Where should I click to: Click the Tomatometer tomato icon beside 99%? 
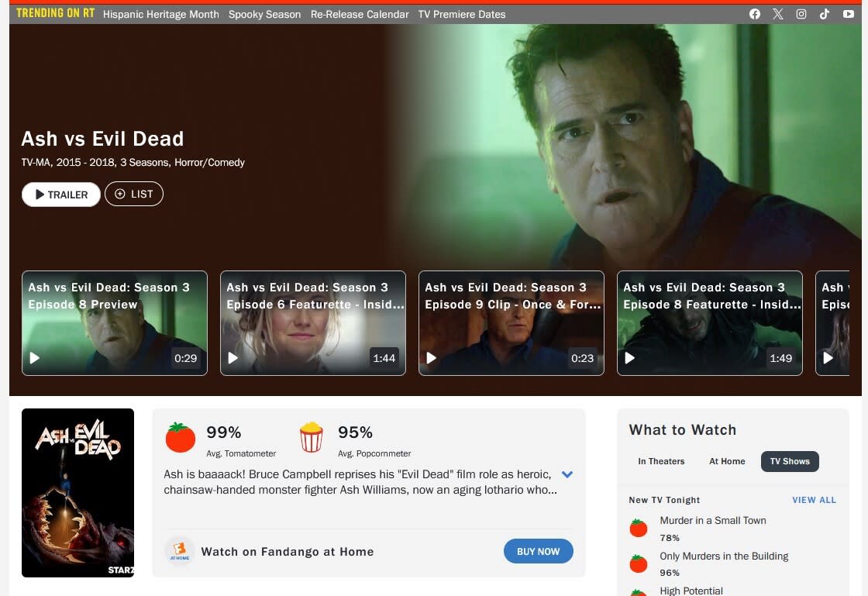[x=181, y=437]
